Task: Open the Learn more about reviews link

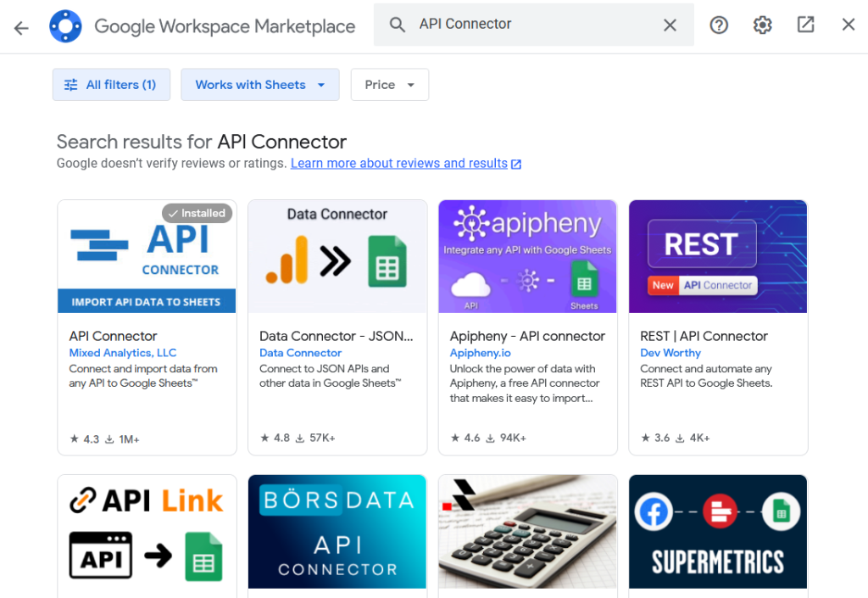Action: tap(398, 163)
